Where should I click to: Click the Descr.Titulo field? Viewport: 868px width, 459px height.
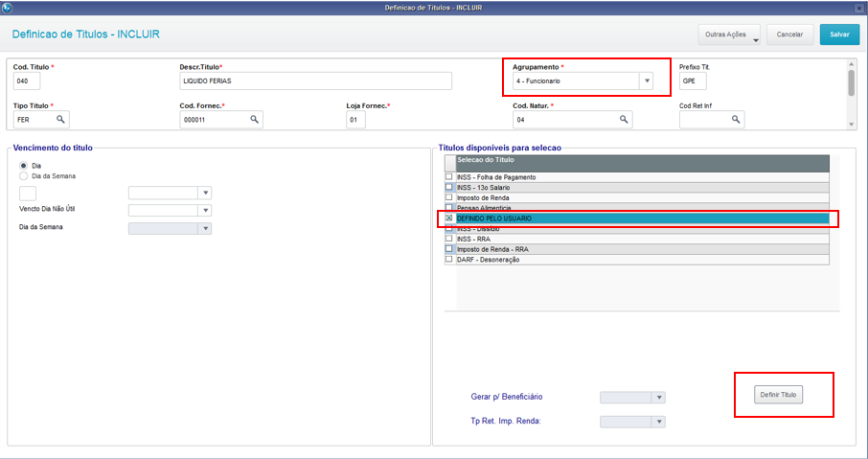(315, 80)
